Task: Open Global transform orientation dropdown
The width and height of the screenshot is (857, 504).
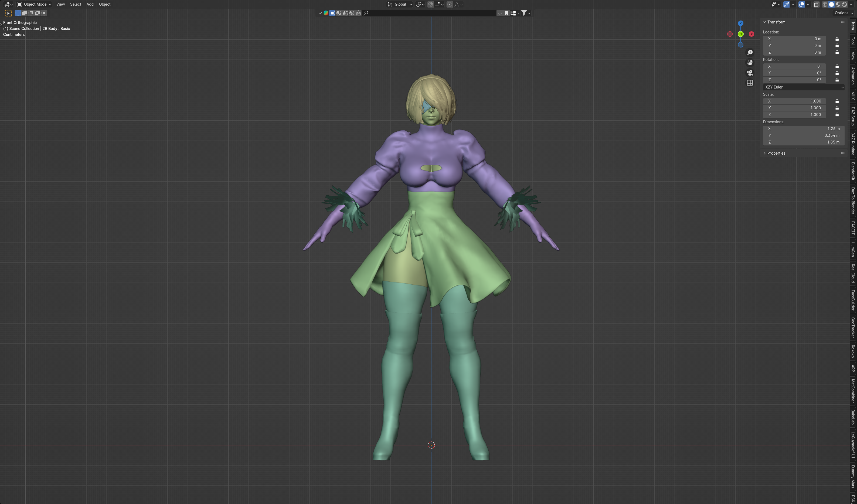Action: (x=400, y=4)
